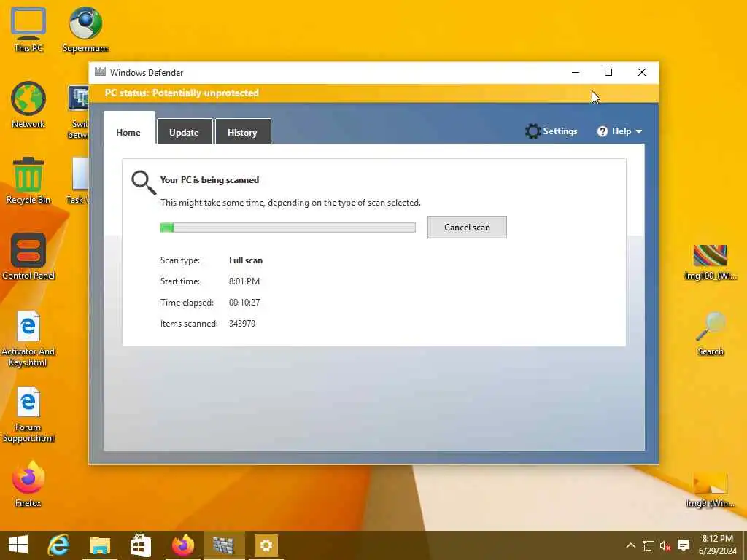Open the Store icon in taskbar
Viewport: 747px width, 560px height.
click(141, 545)
